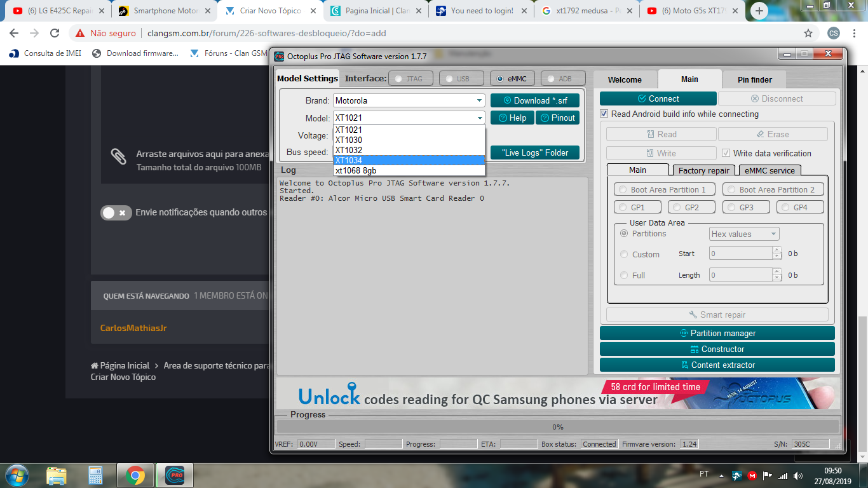Open CarlosMathiasJr profile link
The image size is (868, 488).
[133, 328]
